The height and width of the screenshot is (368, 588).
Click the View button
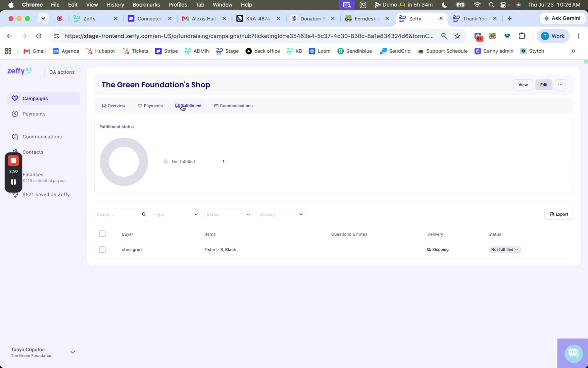(x=523, y=85)
